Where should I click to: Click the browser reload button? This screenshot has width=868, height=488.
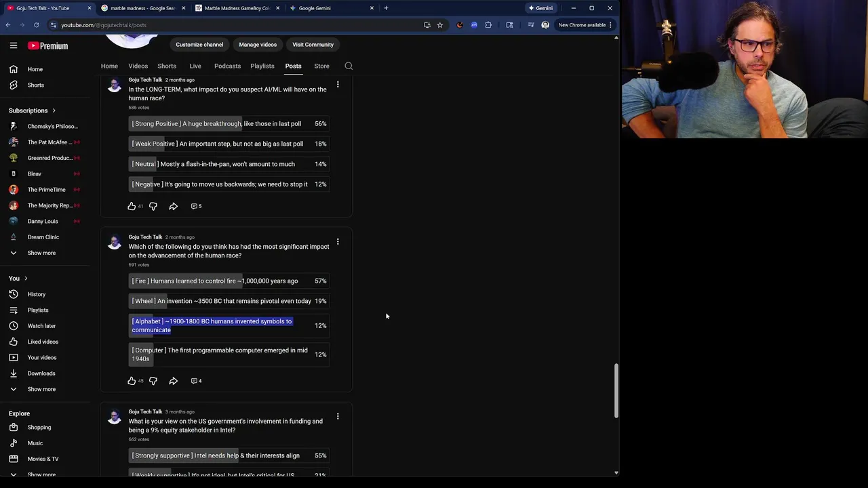[x=36, y=25]
